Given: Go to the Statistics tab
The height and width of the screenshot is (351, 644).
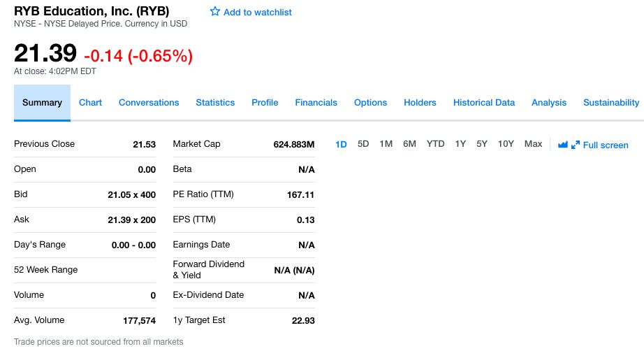Looking at the screenshot, I should point(215,103).
